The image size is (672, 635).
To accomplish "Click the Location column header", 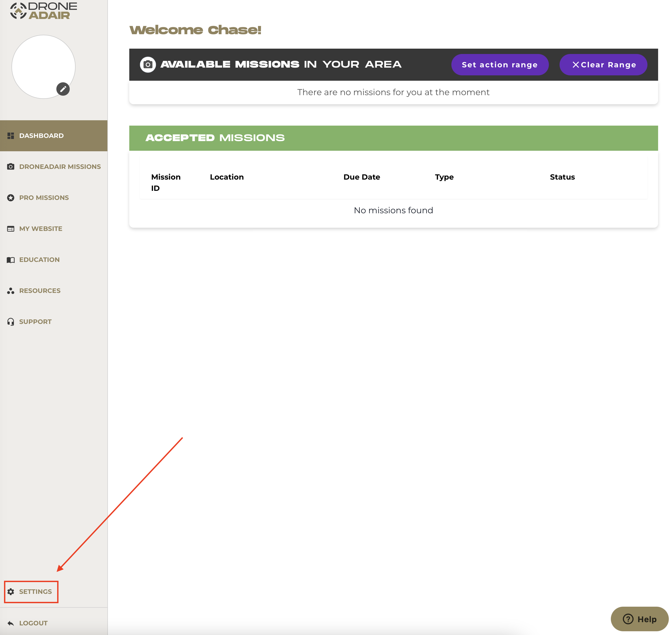I will coord(226,177).
